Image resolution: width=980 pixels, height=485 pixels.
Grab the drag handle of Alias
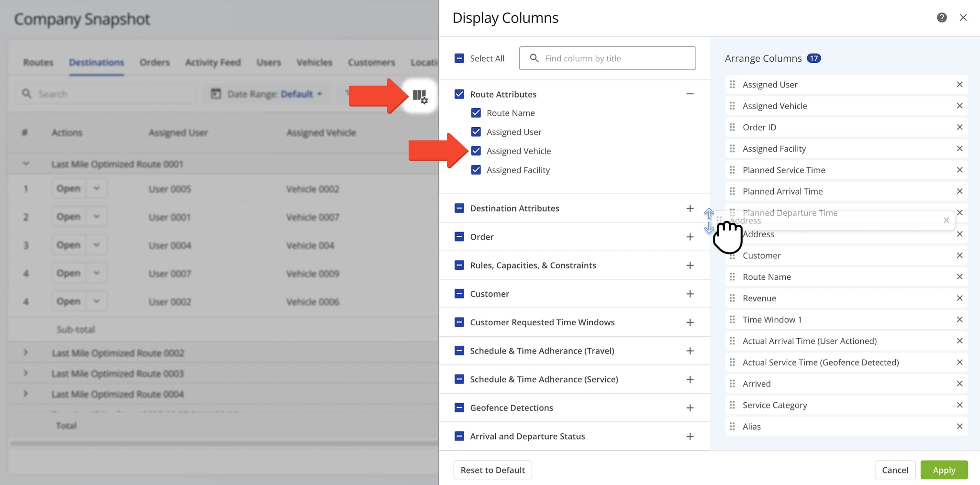tap(732, 426)
